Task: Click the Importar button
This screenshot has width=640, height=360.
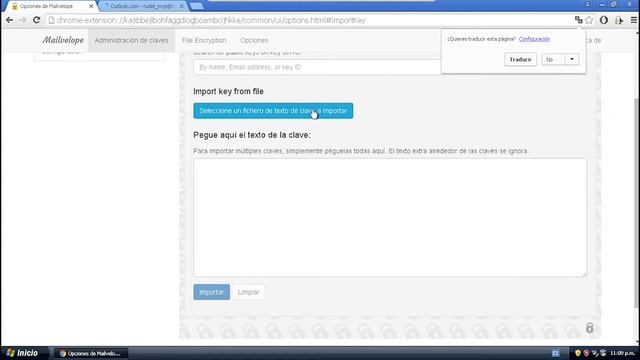Action: point(211,292)
